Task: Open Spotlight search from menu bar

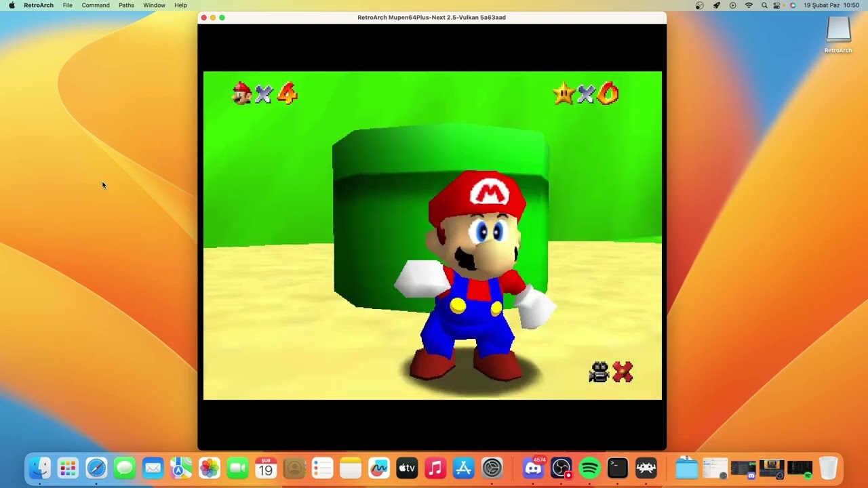Action: (764, 5)
